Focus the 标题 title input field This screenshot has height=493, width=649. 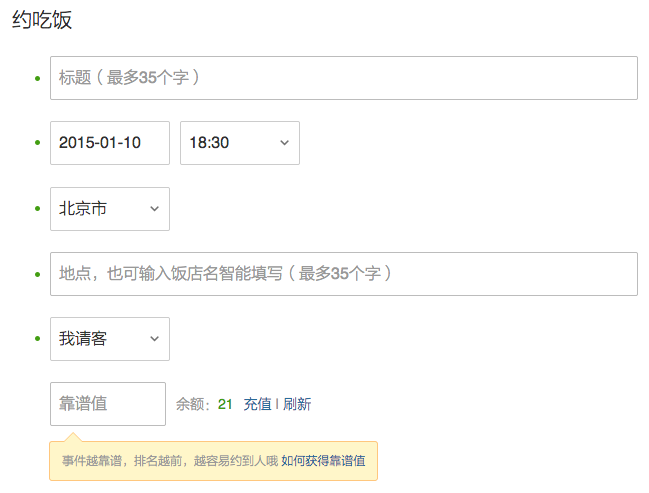coord(343,78)
